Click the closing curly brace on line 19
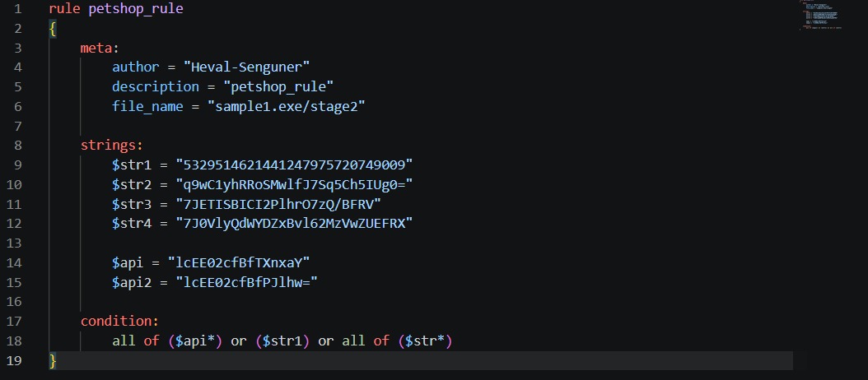This screenshot has width=868, height=380. tap(53, 360)
